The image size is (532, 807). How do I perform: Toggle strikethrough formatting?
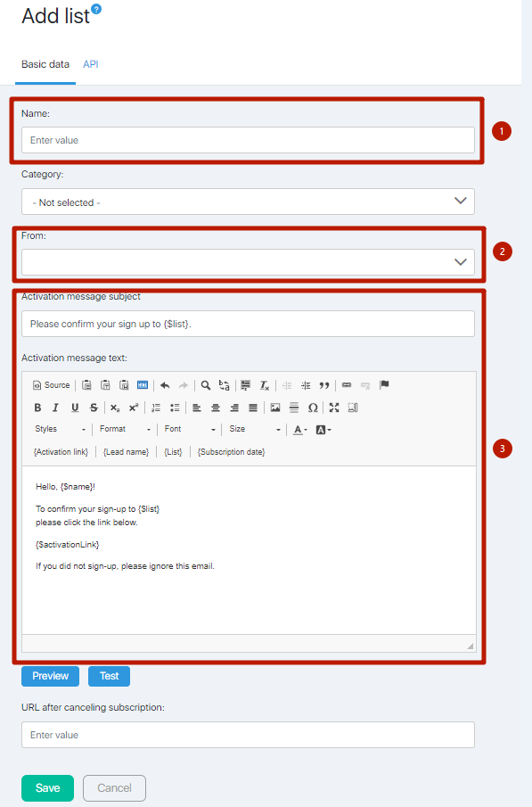coord(94,408)
